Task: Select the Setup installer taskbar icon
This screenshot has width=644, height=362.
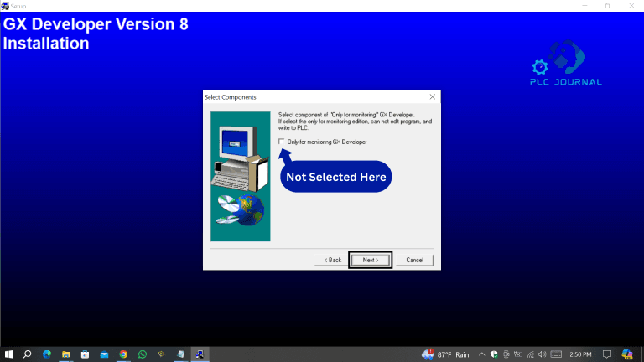Action: click(x=200, y=354)
